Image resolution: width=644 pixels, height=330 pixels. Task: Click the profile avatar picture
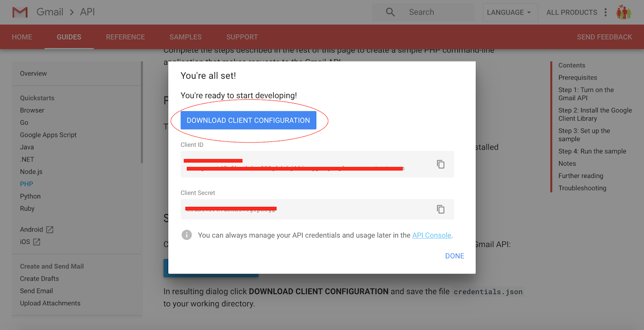click(624, 12)
